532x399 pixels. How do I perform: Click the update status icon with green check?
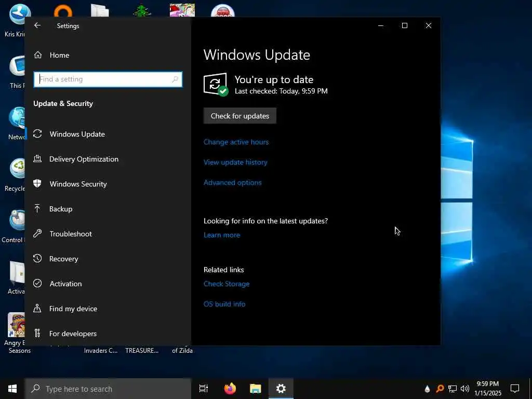coord(216,85)
